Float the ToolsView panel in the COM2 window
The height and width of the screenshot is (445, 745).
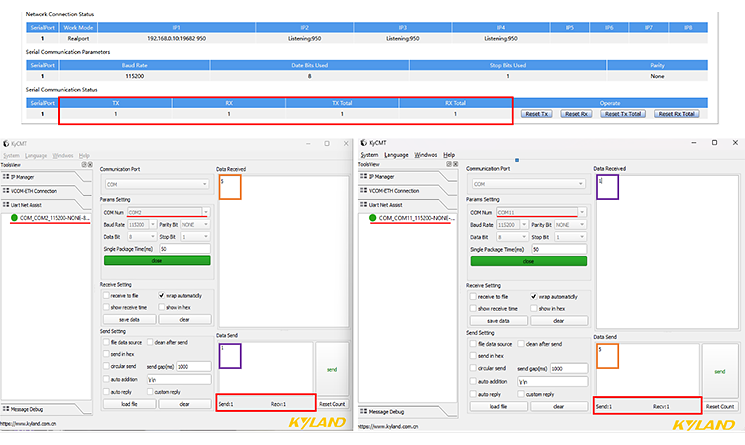click(84, 165)
